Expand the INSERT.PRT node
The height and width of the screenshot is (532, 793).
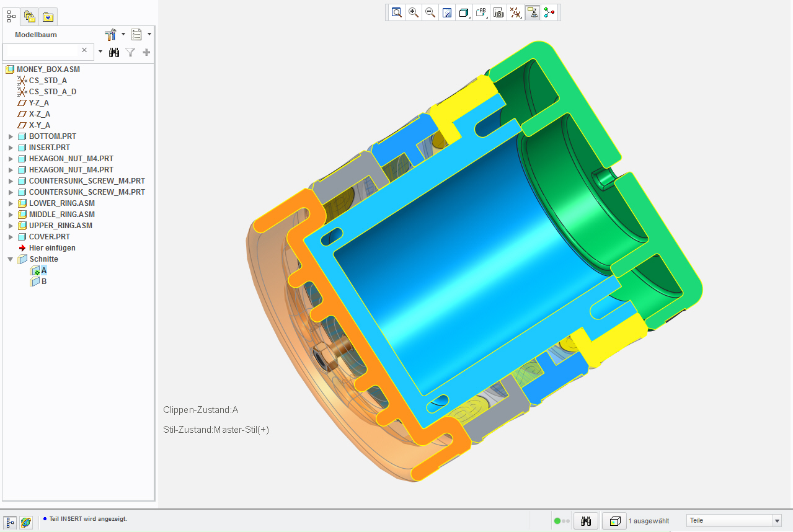pos(11,148)
